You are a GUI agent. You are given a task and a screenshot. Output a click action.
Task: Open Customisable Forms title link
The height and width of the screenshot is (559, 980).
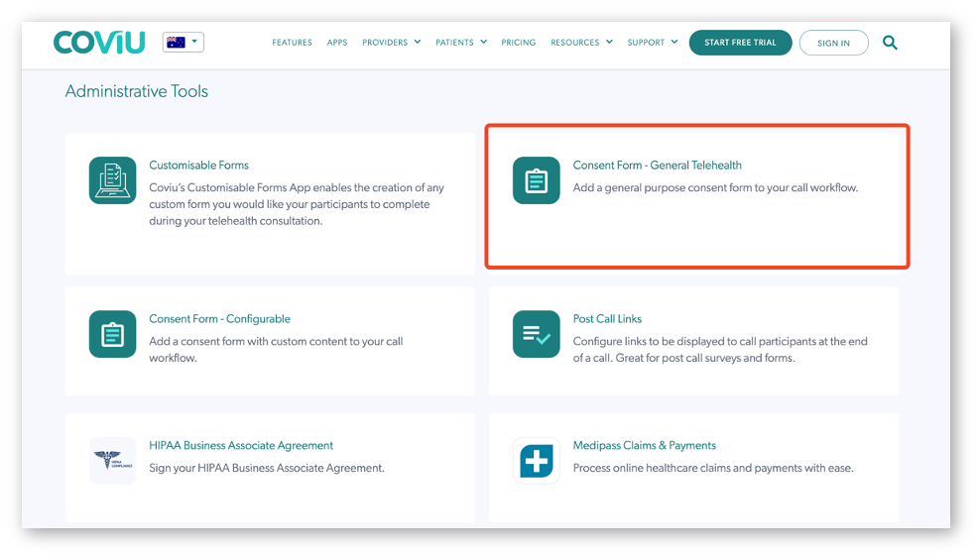click(198, 165)
